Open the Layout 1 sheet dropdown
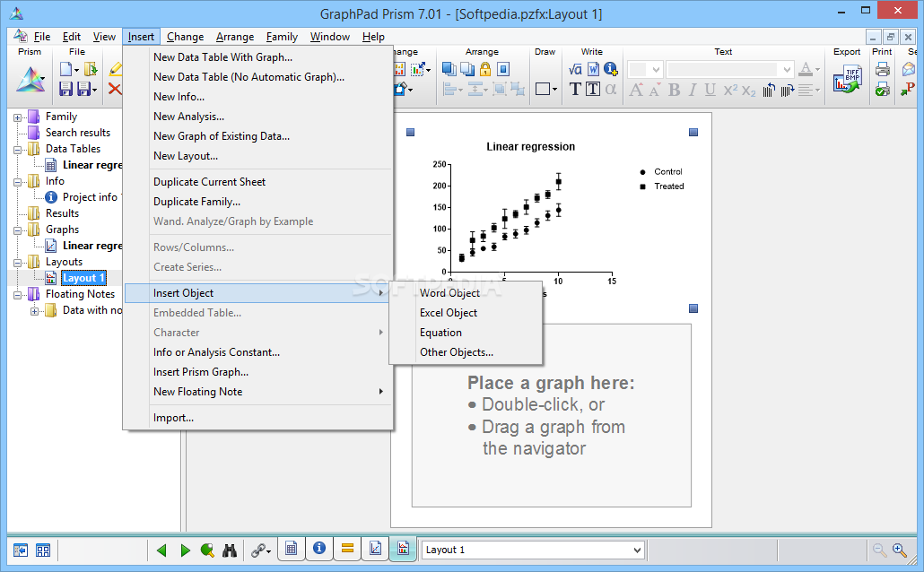Image resolution: width=924 pixels, height=572 pixels. [x=637, y=550]
